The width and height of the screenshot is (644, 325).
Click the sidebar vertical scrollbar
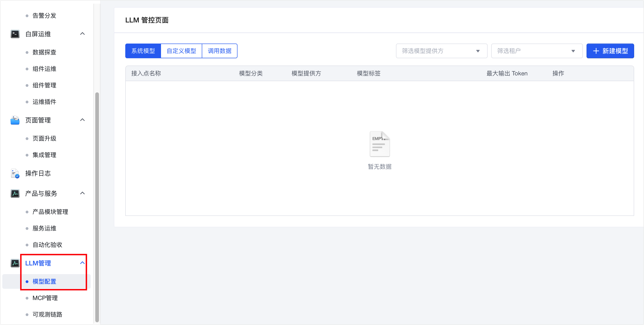(x=97, y=207)
